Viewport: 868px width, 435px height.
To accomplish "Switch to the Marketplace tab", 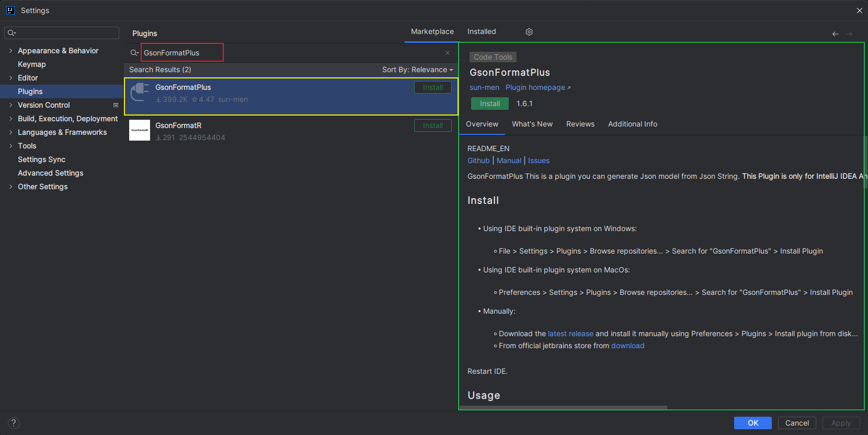I will click(432, 31).
